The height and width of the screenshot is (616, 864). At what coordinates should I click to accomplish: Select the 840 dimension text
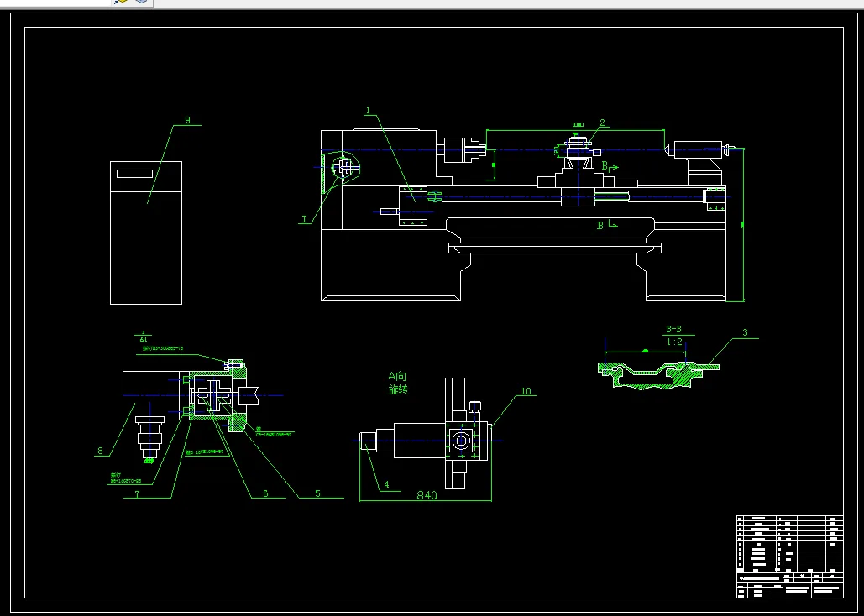pyautogui.click(x=427, y=495)
